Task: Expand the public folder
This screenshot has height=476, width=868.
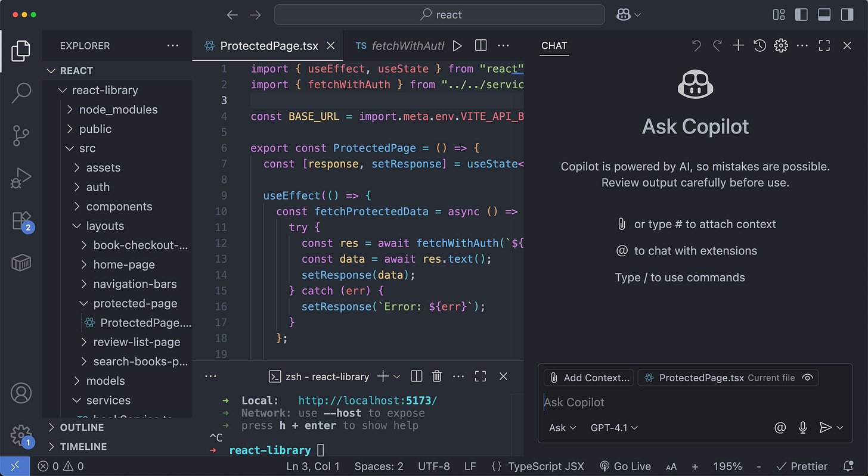Action: click(117, 129)
